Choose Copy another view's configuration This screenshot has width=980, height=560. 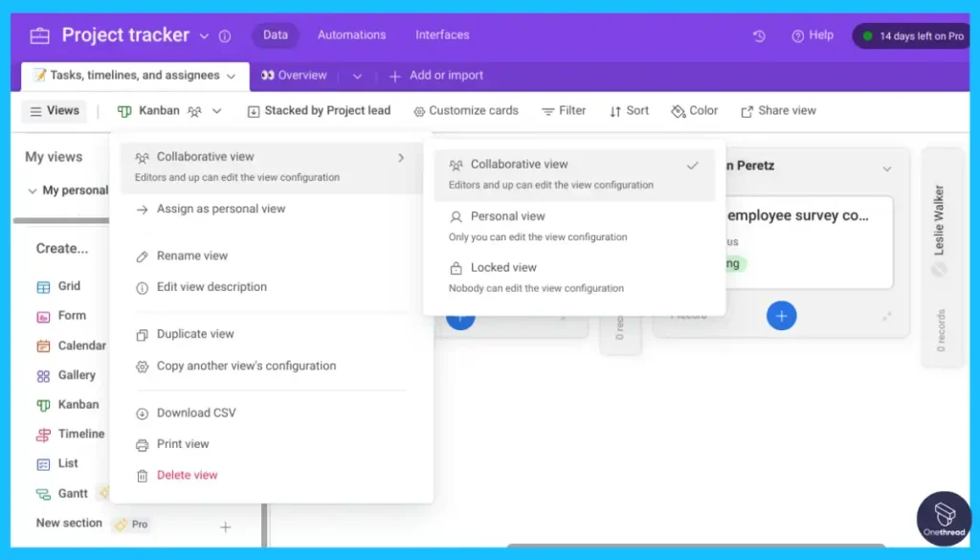(x=235, y=366)
